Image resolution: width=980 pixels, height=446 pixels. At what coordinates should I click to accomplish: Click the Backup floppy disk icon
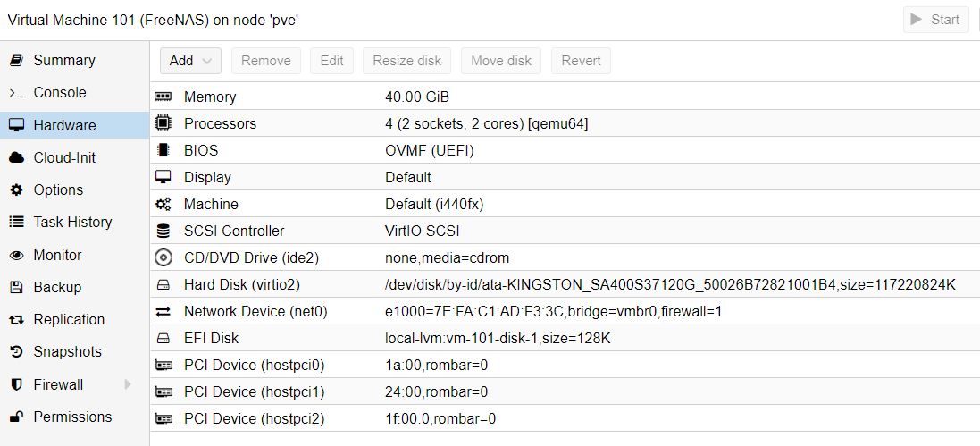[16, 288]
